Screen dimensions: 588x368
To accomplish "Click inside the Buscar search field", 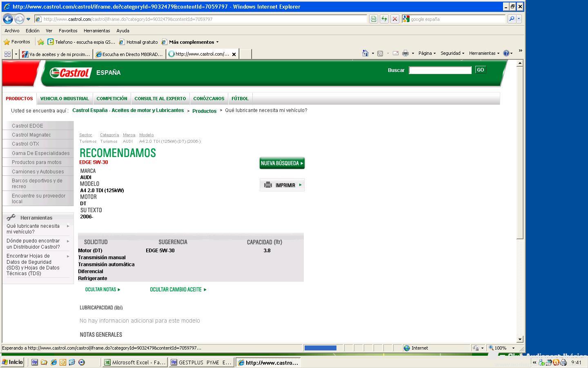I will pos(440,70).
